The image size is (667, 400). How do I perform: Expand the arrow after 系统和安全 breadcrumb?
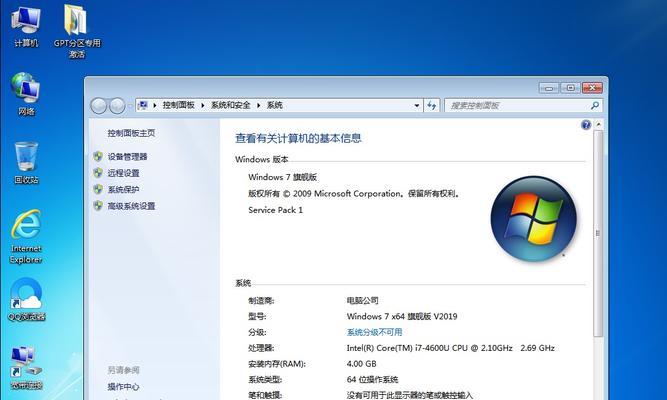pyautogui.click(x=259, y=105)
